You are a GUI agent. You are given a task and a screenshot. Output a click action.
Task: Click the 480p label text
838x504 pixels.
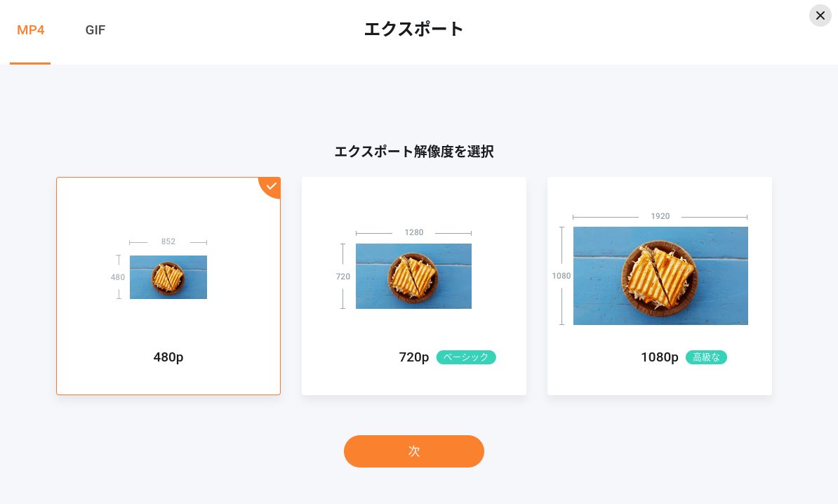click(168, 357)
